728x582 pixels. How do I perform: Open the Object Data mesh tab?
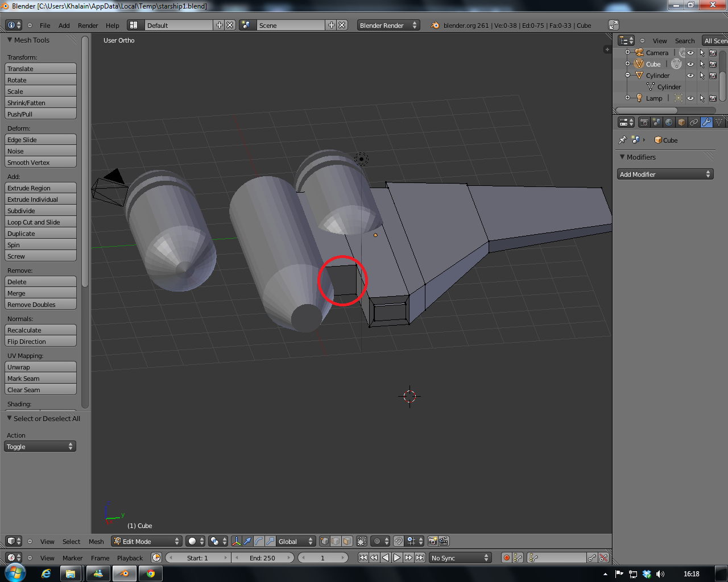719,122
